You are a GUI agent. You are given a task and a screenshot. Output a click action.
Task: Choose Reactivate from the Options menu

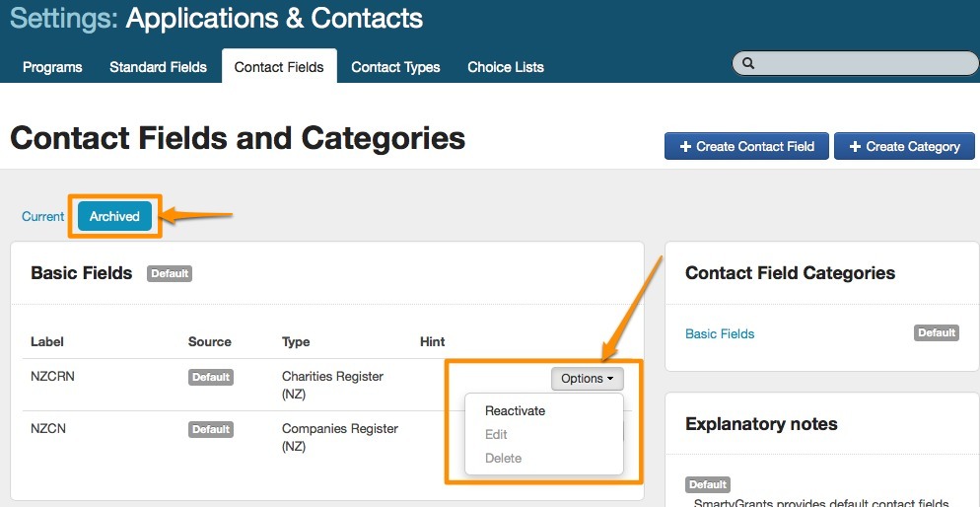[515, 411]
